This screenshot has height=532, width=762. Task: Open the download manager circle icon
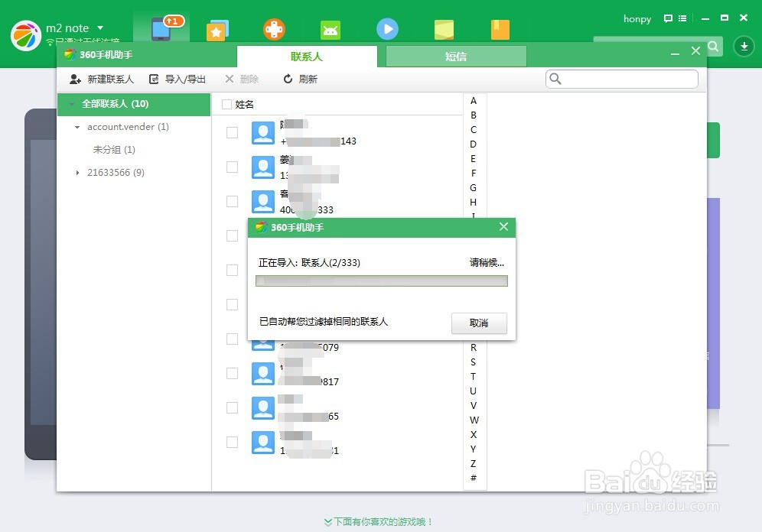pos(744,47)
